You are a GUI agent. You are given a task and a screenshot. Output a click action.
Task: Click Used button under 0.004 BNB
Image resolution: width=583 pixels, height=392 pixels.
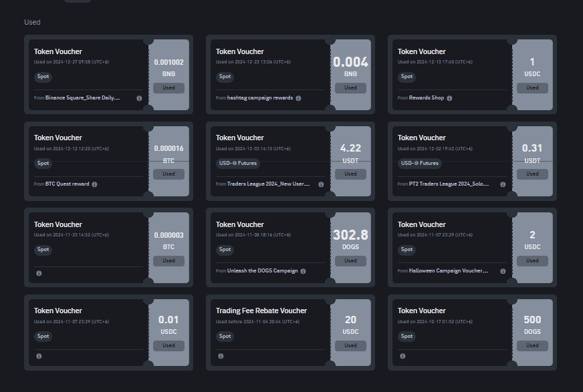tap(350, 88)
